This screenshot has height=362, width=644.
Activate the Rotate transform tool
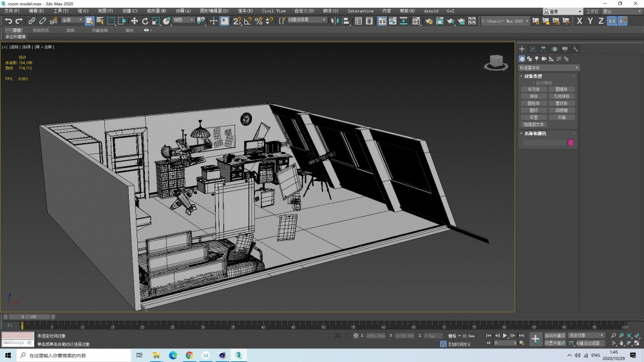pyautogui.click(x=145, y=21)
